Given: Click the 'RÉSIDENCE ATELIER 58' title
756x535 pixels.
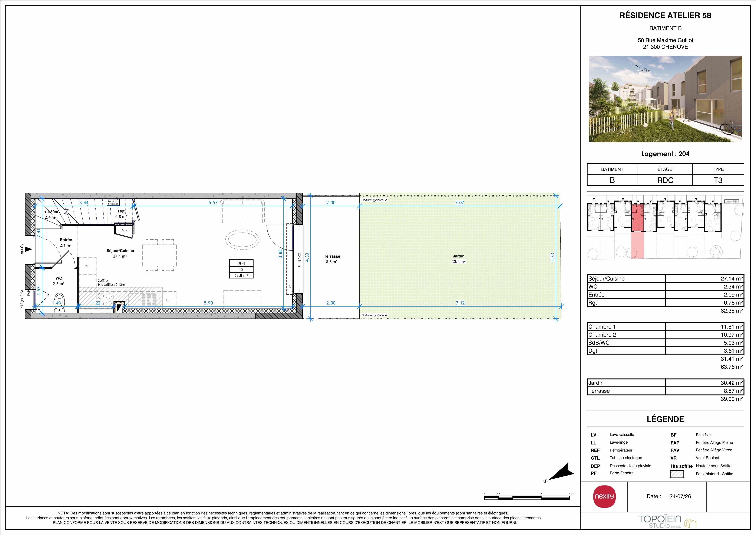Looking at the screenshot, I should pyautogui.click(x=665, y=15).
